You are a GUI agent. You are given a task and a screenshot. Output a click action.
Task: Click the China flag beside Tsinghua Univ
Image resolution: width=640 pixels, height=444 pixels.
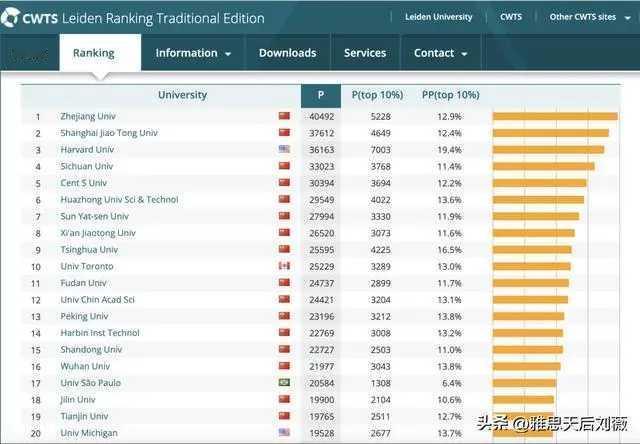click(284, 249)
